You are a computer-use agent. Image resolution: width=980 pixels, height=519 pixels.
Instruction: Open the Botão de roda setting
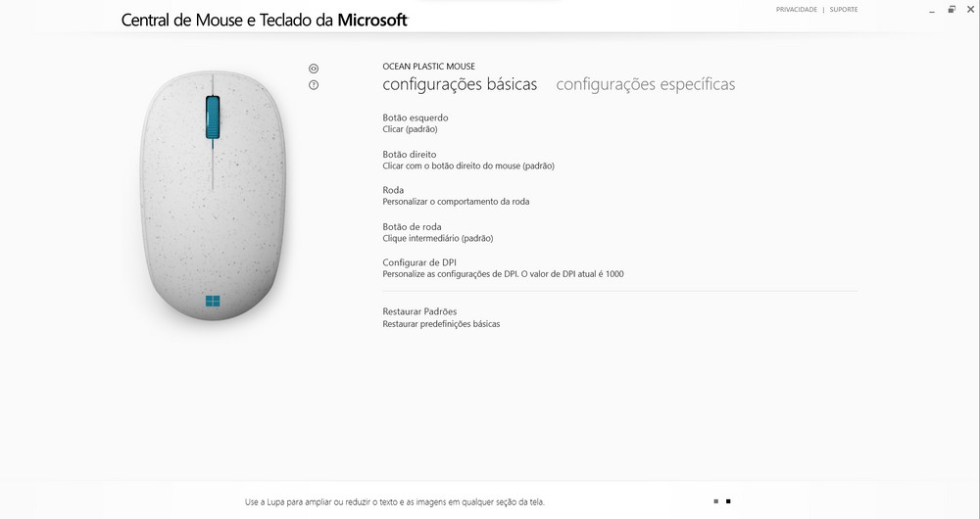click(x=438, y=232)
